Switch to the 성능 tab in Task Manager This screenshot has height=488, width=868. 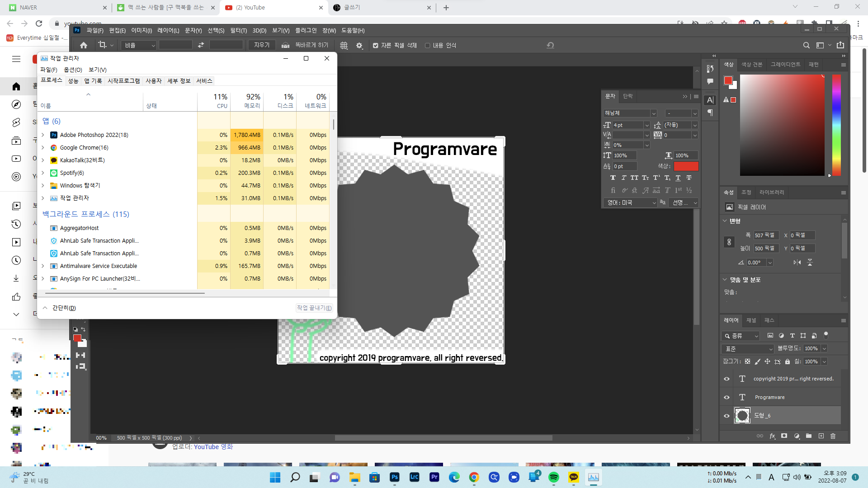[73, 81]
